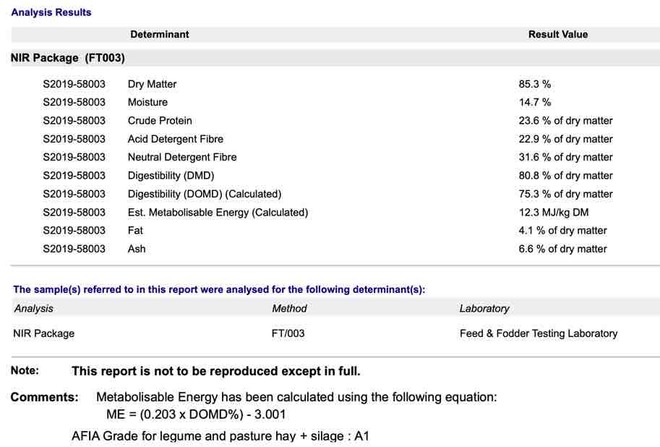This screenshot has height=447, width=660.
Task: Click the 12.3 MJ/kg DM value
Action: point(552,212)
